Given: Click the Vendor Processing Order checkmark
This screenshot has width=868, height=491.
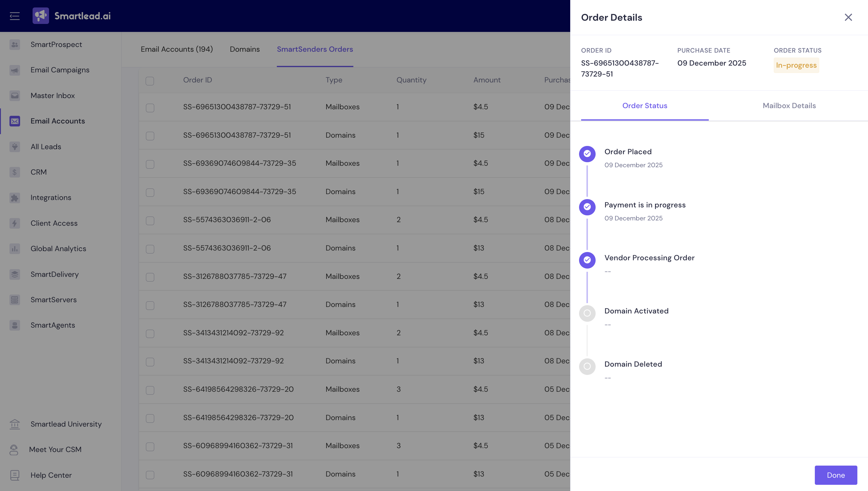Looking at the screenshot, I should pos(587,260).
